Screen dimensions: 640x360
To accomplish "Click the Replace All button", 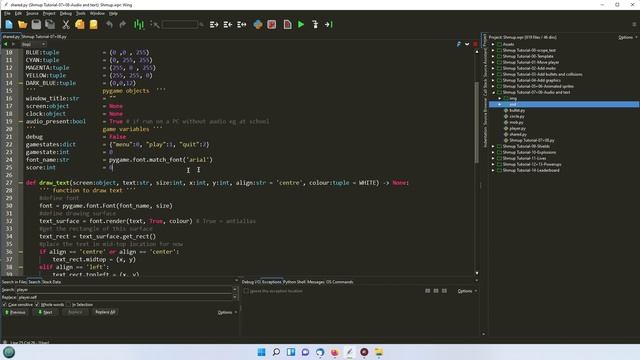I will [105, 312].
